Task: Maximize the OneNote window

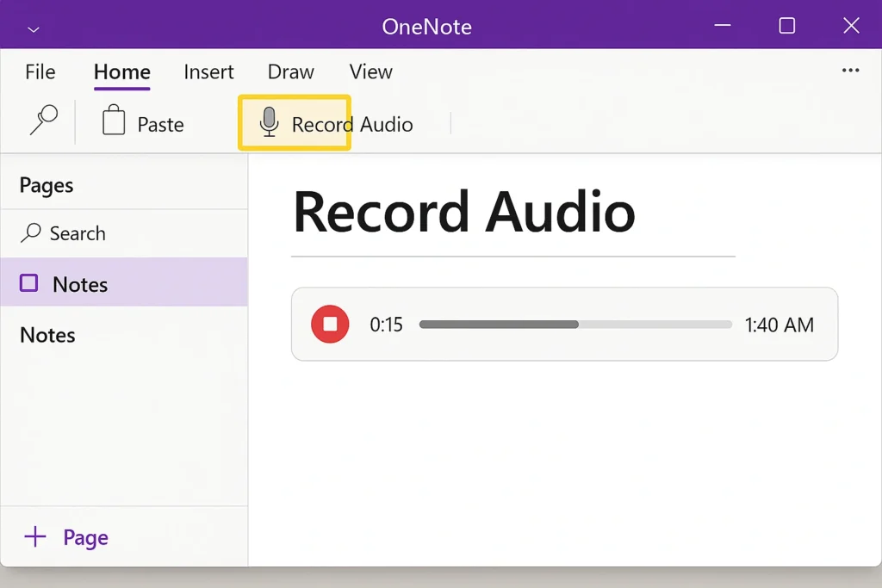Action: (786, 26)
